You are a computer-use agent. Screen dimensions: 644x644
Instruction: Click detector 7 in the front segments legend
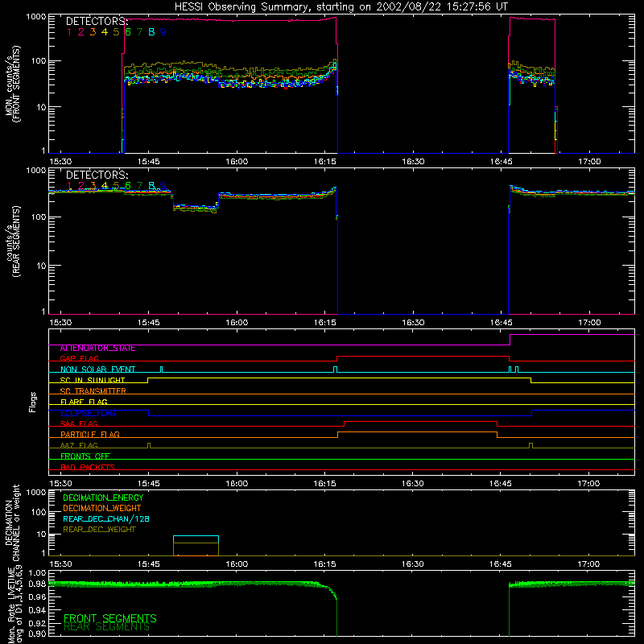(139, 32)
